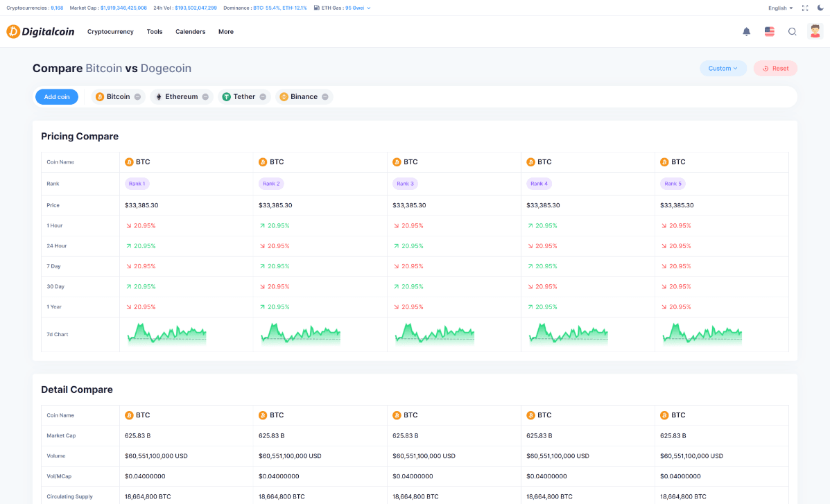Remove the Binance chip using its minus icon

click(325, 97)
